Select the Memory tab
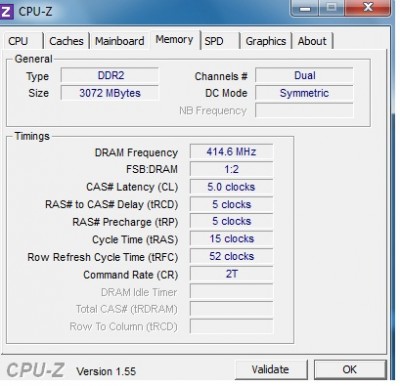400x386 pixels. point(175,40)
